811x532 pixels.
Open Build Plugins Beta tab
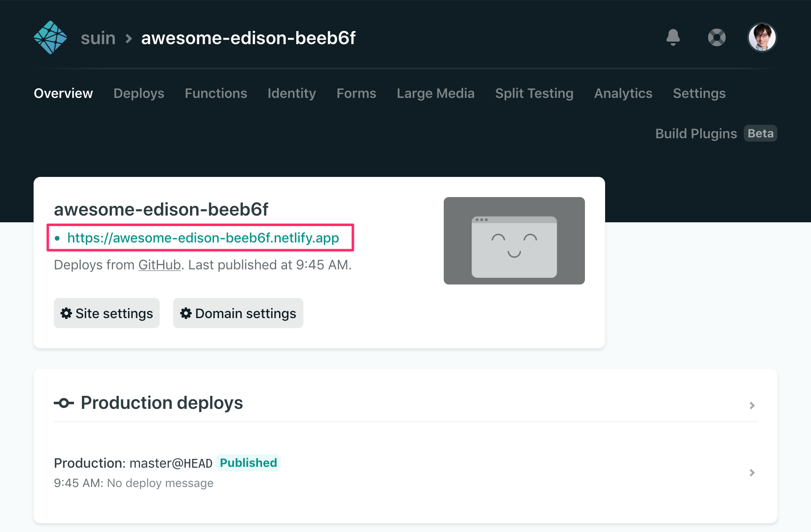[x=716, y=134]
